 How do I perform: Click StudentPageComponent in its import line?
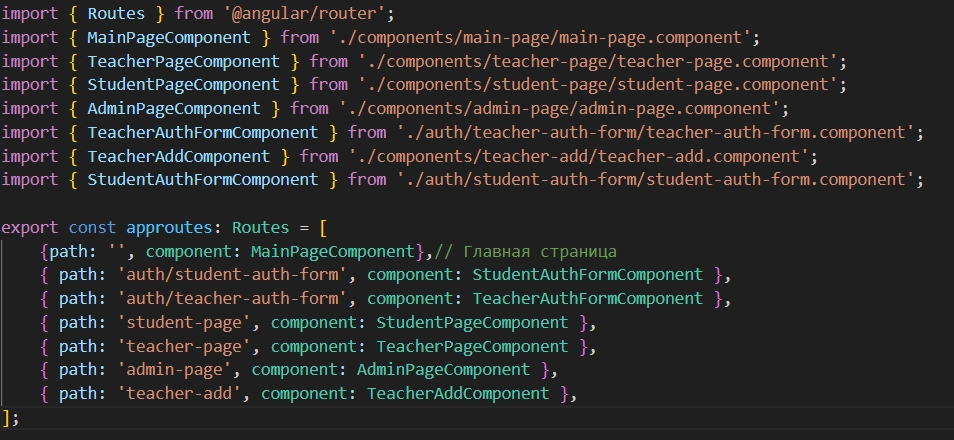point(183,85)
